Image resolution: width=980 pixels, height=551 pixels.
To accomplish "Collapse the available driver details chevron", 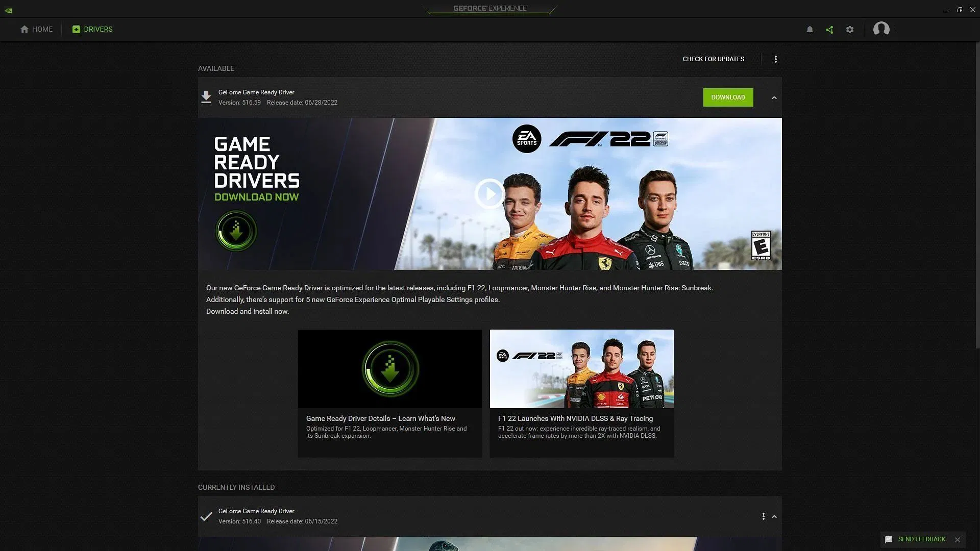I will [773, 97].
